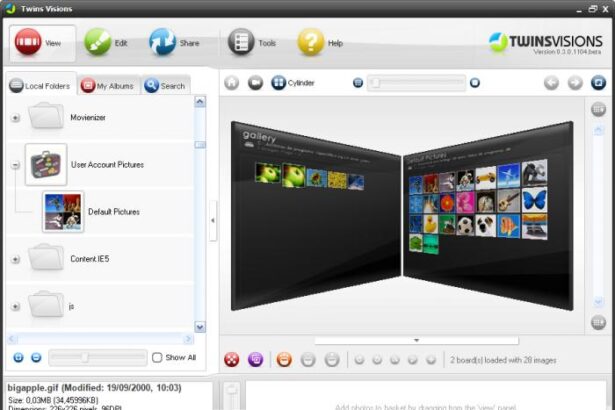
Task: Open Help with the yellow question mark
Action: [320, 42]
